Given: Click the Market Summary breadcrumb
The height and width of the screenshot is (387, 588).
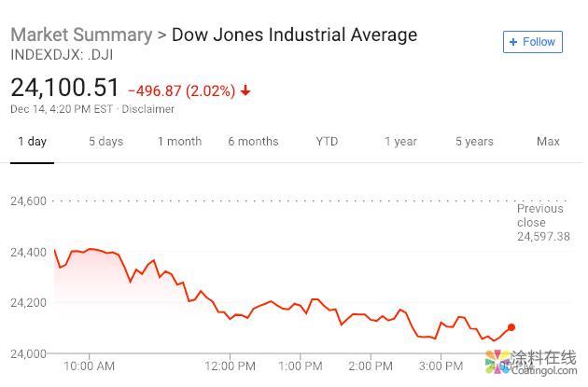Looking at the screenshot, I should tap(81, 35).
